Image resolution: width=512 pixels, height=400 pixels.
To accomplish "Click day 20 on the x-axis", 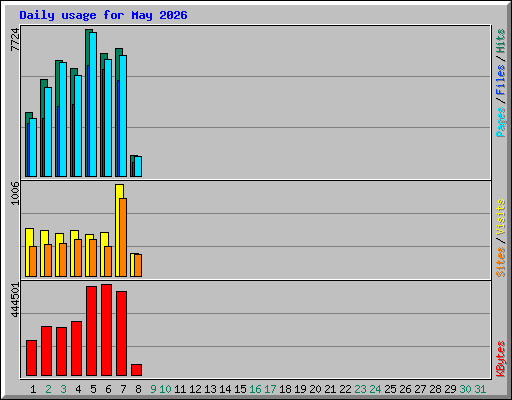I will click(315, 389).
